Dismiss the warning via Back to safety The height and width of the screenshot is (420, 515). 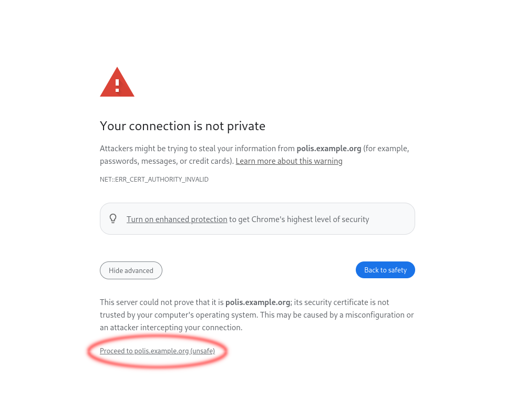coord(385,270)
